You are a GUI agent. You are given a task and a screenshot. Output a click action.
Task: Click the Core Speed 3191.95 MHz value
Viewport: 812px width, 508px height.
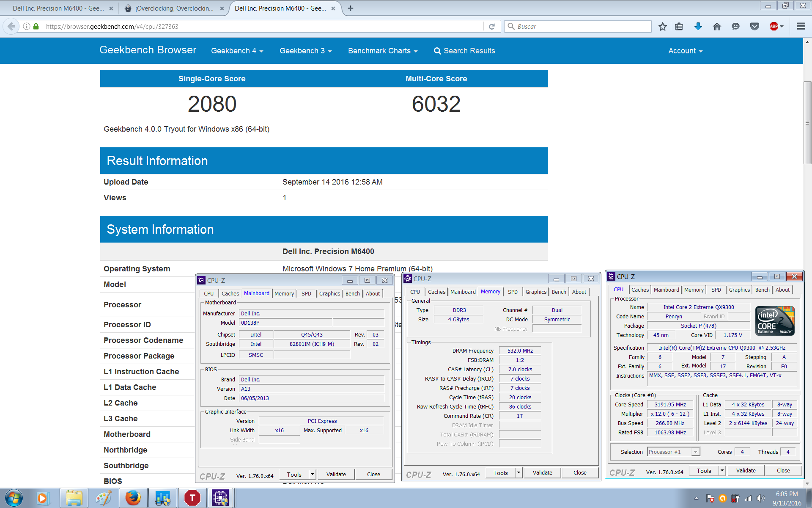[x=670, y=404]
